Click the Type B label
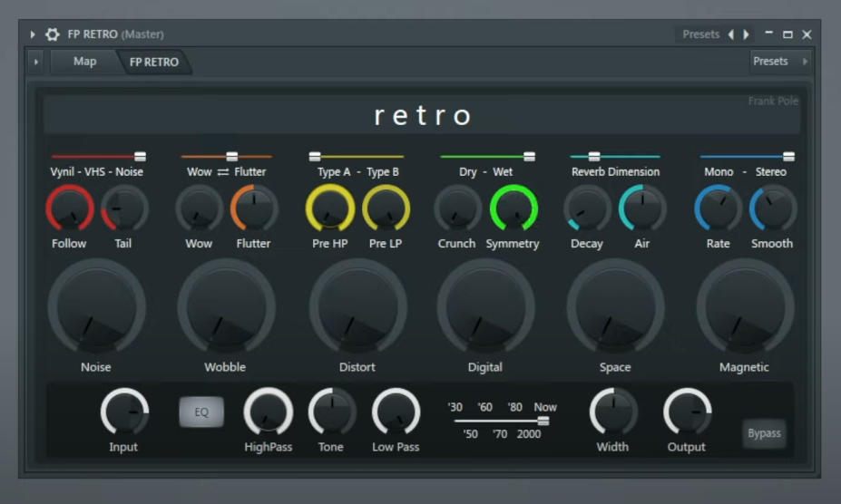 (x=383, y=171)
